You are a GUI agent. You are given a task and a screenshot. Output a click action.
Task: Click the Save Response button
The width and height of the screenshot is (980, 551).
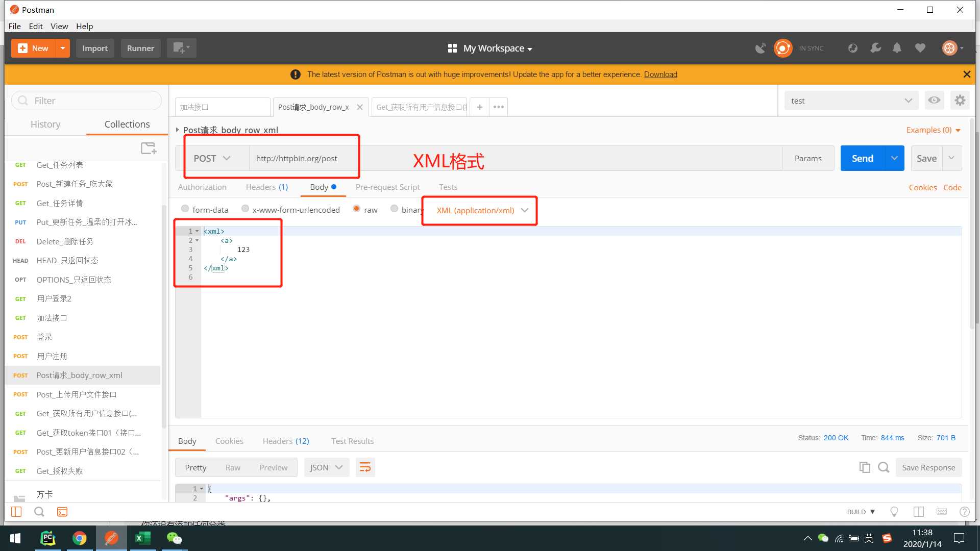pos(928,467)
